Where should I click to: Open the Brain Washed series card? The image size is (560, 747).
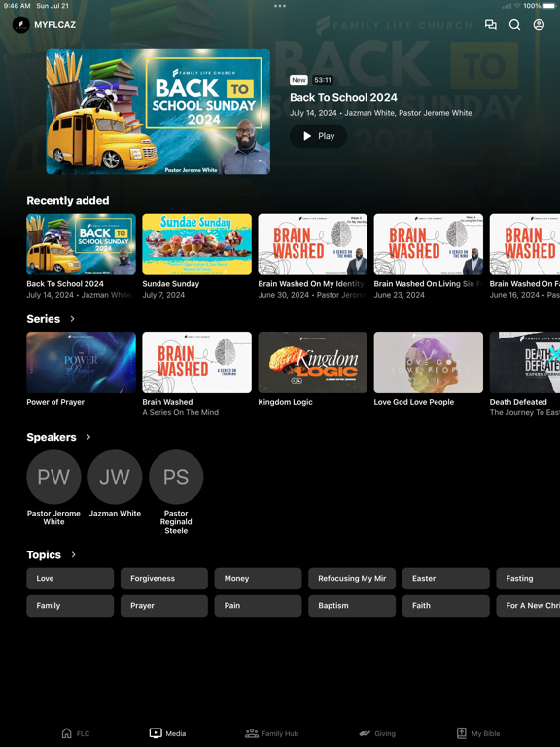click(x=196, y=363)
